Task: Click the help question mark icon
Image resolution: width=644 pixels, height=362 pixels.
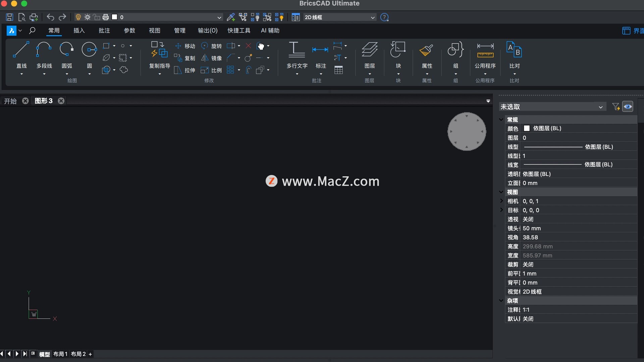Action: pos(384,17)
